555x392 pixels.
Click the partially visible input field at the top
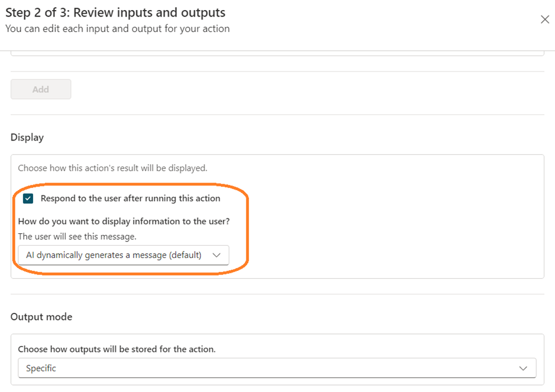click(277, 53)
